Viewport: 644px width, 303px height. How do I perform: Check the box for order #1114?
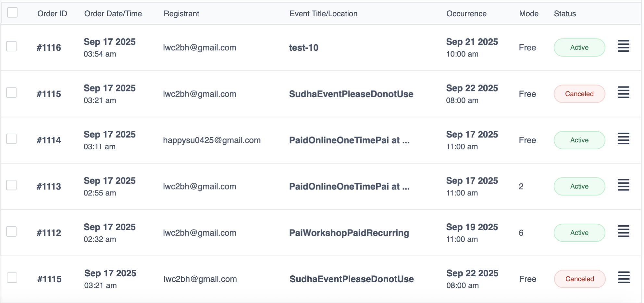pos(12,139)
